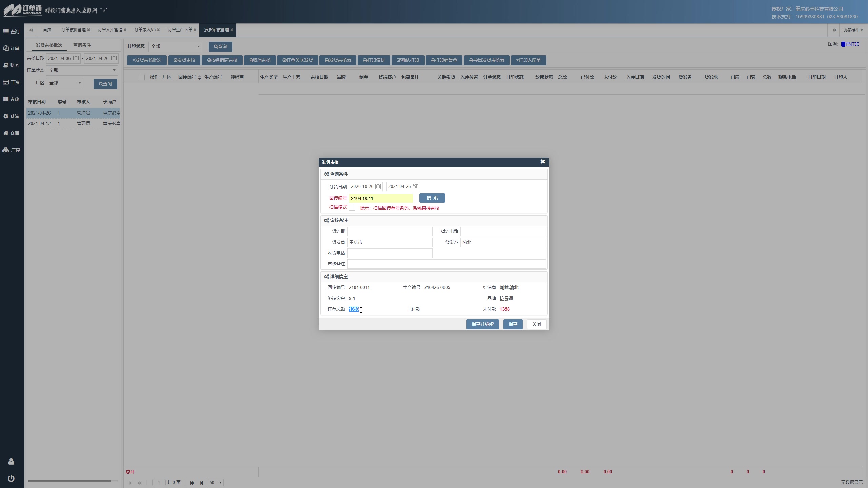Screen dimensions: 868x488
Task: Click the 取消审核 toolbar button
Action: pyautogui.click(x=260, y=60)
